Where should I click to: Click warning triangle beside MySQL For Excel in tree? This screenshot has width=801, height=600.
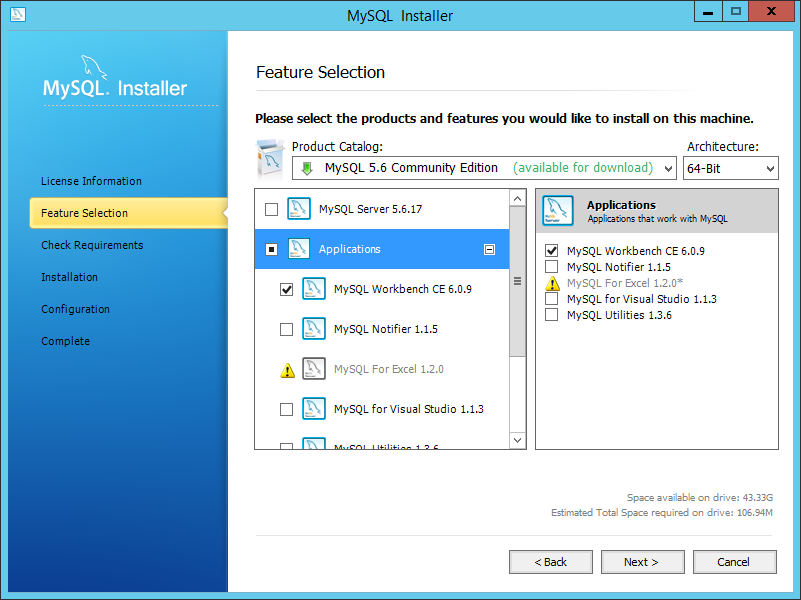coord(288,370)
